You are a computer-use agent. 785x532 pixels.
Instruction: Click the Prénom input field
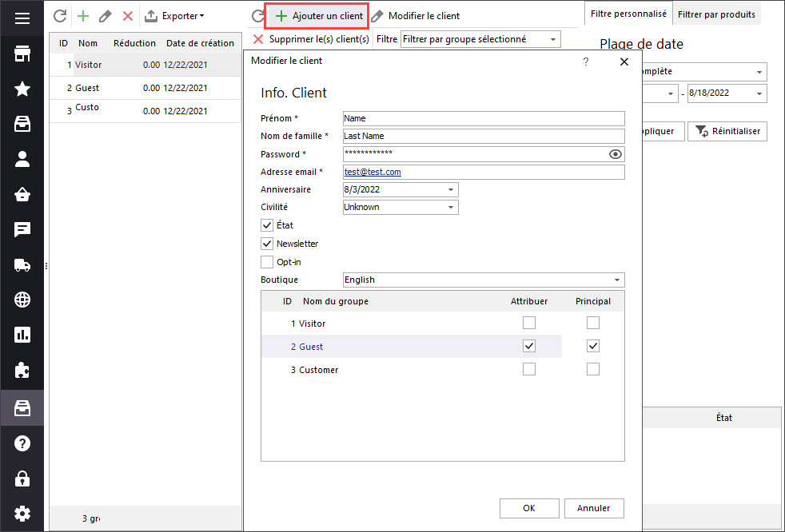point(484,118)
